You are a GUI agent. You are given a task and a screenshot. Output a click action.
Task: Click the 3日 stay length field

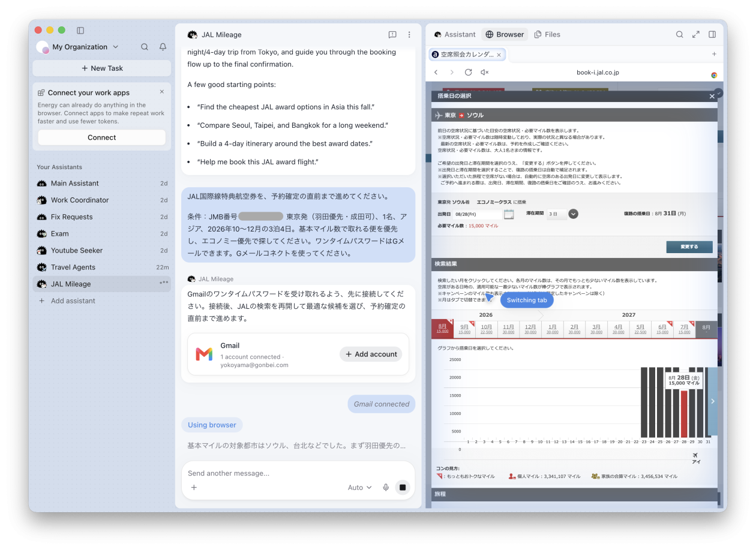pyautogui.click(x=557, y=214)
